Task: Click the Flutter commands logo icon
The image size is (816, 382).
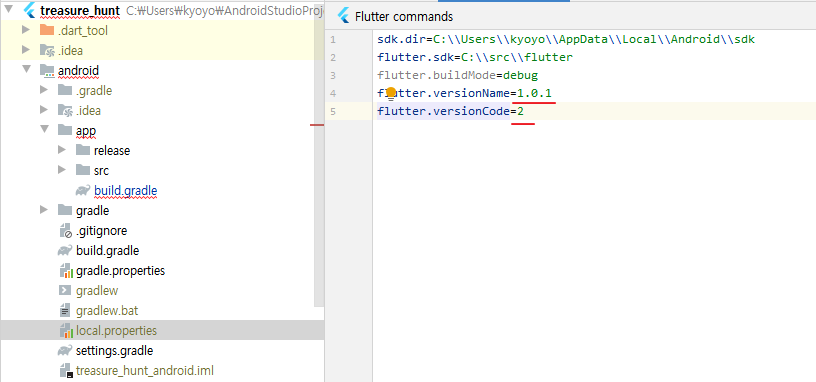Action: [343, 16]
